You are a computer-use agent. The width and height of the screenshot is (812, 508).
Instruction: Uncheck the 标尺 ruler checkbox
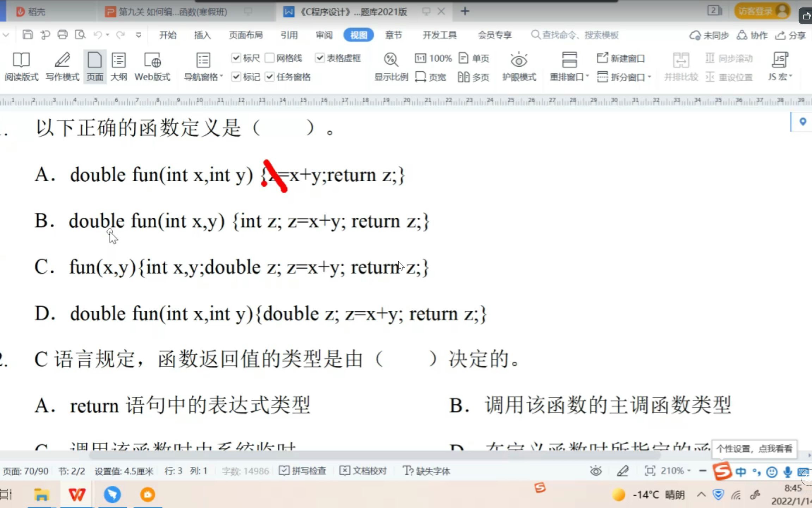pos(236,58)
